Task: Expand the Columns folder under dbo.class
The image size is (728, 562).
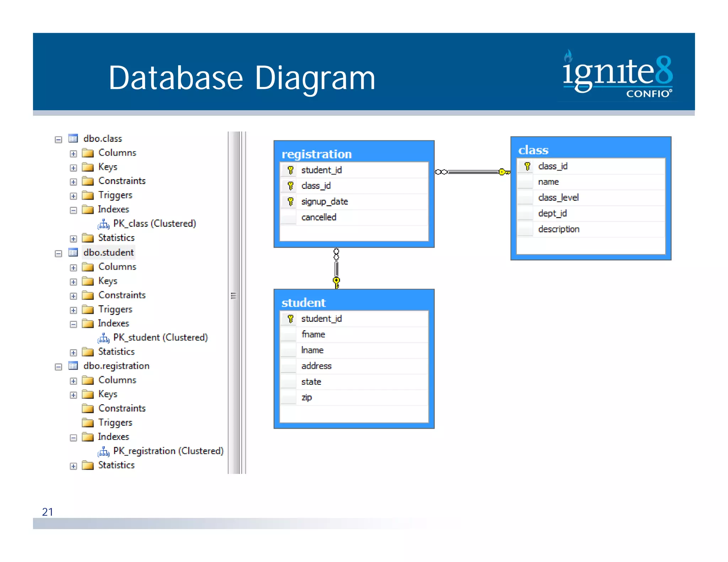Action: coord(73,154)
